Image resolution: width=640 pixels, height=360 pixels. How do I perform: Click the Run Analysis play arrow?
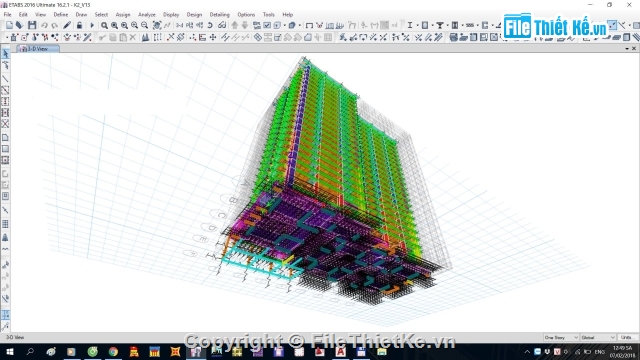pos(92,25)
